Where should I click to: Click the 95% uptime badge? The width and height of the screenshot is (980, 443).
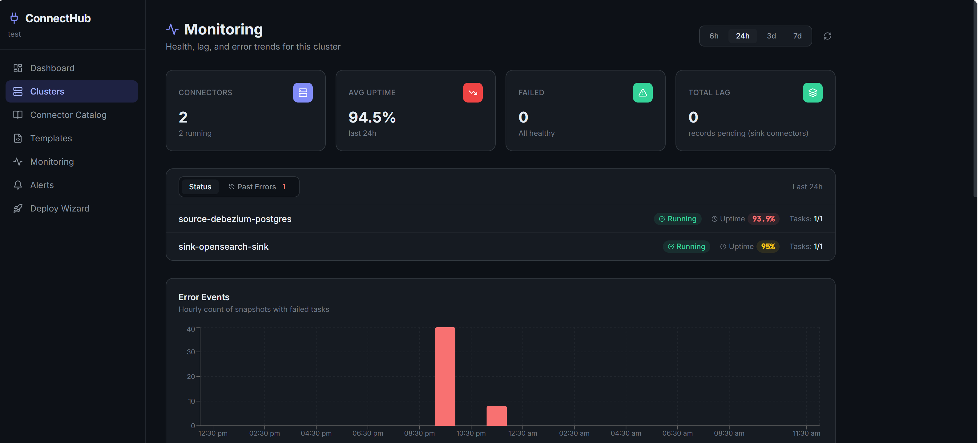click(x=768, y=246)
